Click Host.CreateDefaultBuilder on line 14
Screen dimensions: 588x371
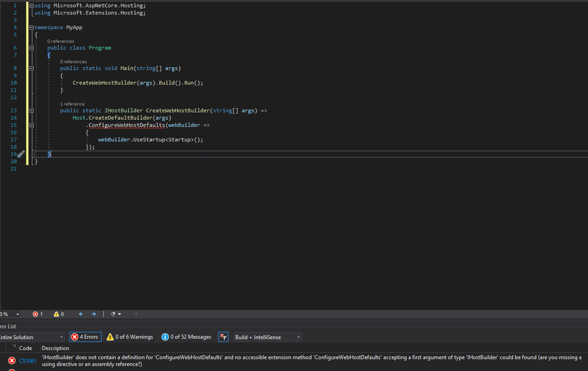[122, 118]
